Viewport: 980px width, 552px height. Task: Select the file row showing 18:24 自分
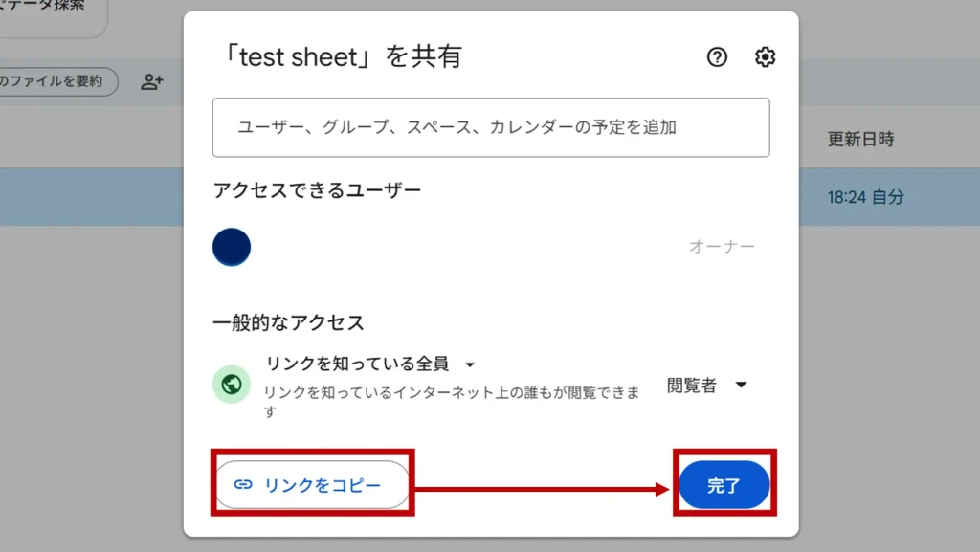[x=865, y=198]
